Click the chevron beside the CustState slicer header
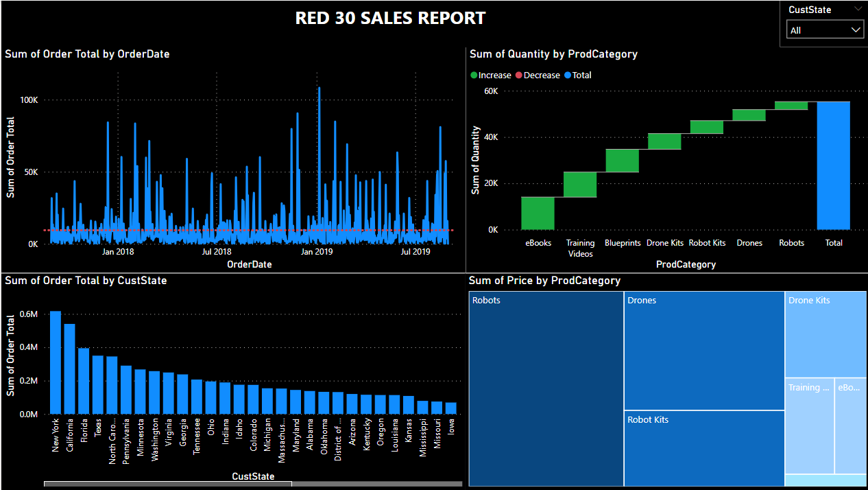This screenshot has width=868, height=490. [858, 10]
